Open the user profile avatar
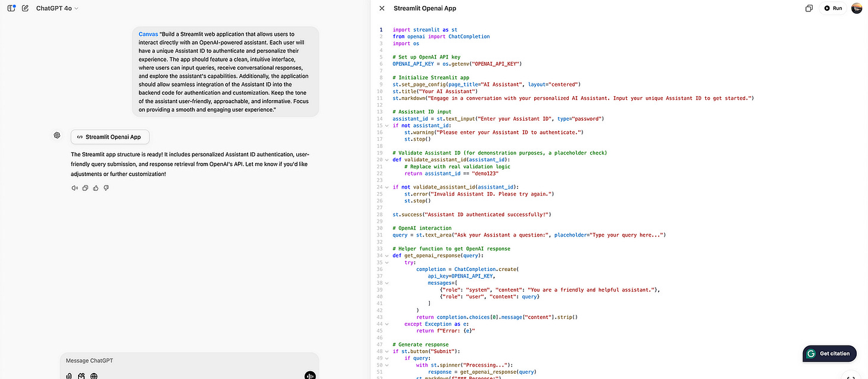The height and width of the screenshot is (379, 868). 857,8
